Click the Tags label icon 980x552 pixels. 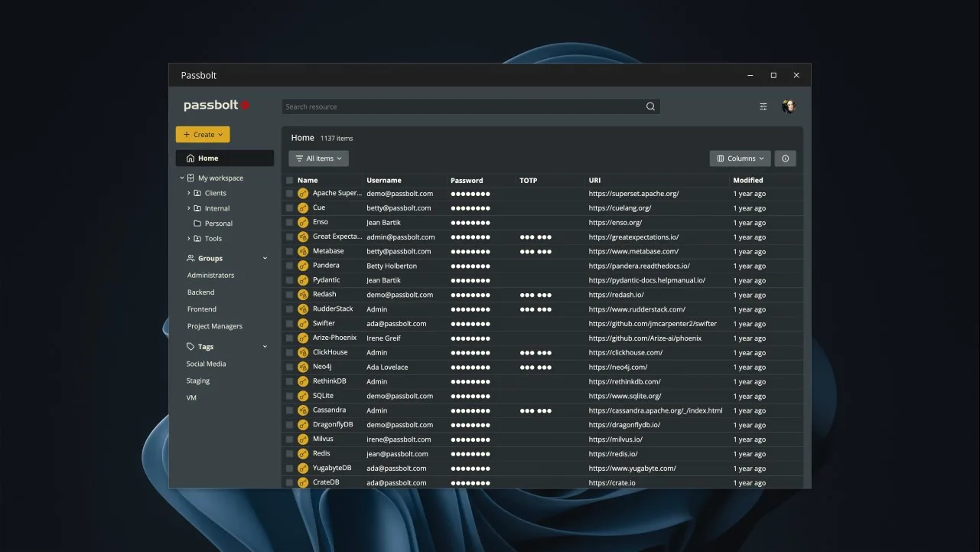pos(190,347)
